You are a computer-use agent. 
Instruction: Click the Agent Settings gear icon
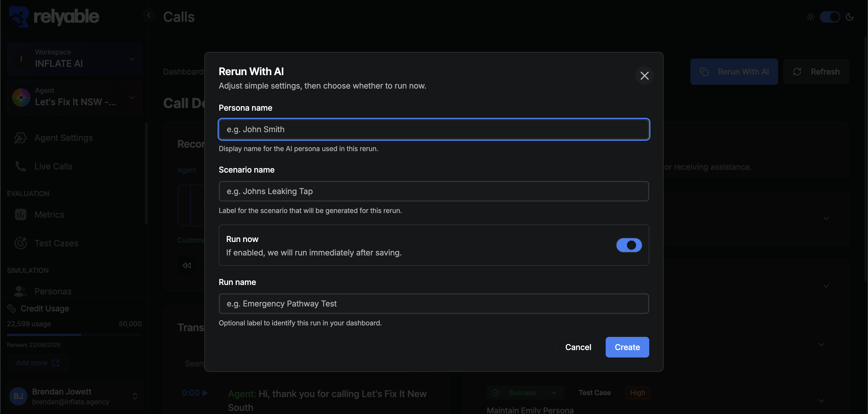[21, 138]
